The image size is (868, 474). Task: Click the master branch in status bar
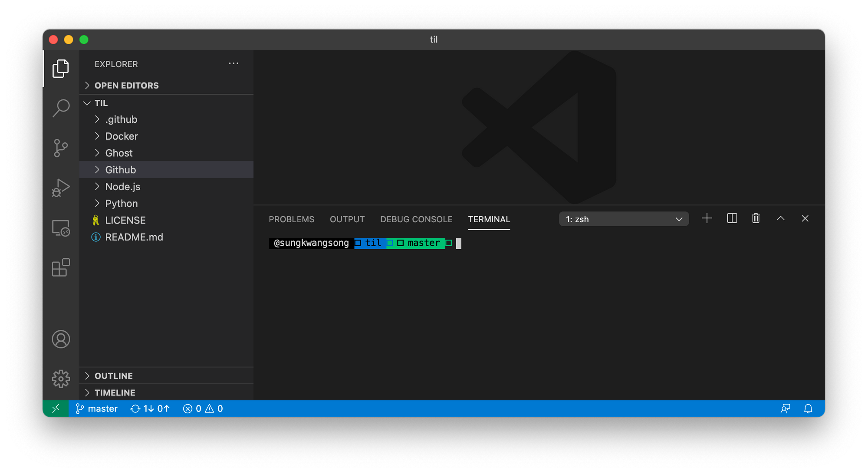point(96,408)
